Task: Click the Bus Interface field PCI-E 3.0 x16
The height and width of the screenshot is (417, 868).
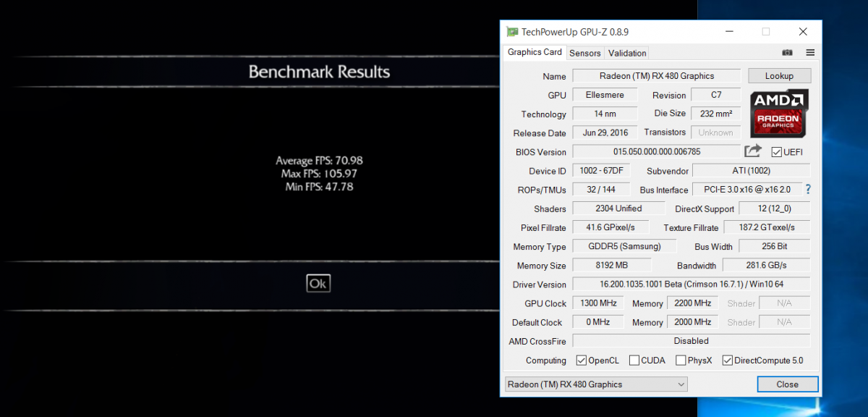Action: 747,190
